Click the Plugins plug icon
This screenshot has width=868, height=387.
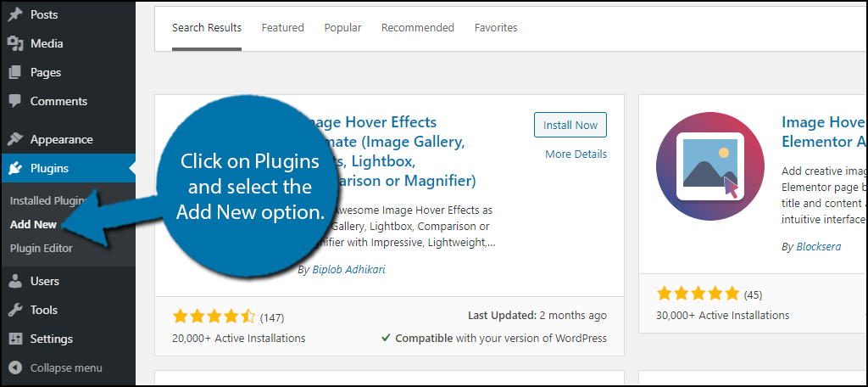(x=15, y=168)
